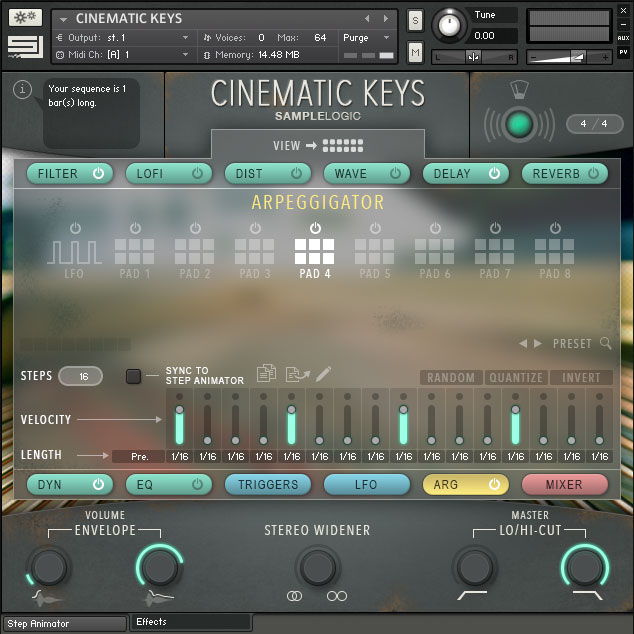Select the PAD 4 pattern grid icon
Viewport: 634px width, 634px height.
pyautogui.click(x=314, y=250)
